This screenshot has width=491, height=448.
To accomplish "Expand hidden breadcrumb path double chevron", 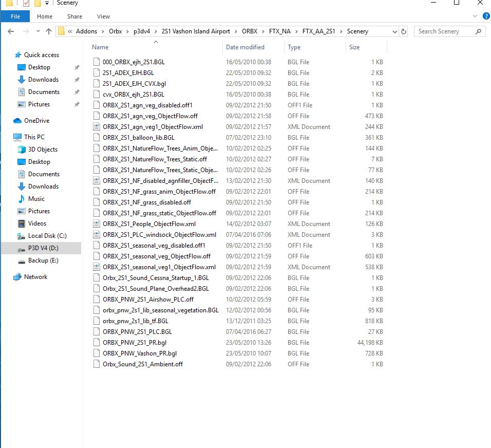I will 70,31.
